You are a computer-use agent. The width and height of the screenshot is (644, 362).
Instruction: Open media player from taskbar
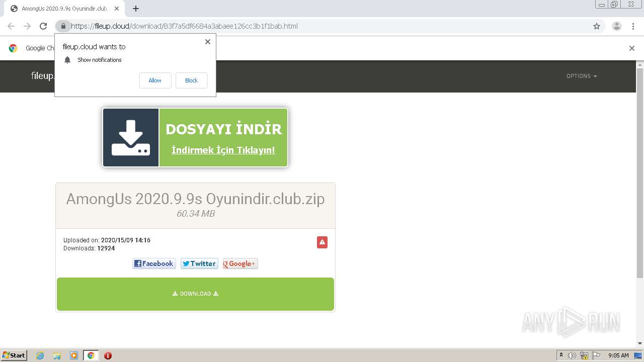coord(74,355)
